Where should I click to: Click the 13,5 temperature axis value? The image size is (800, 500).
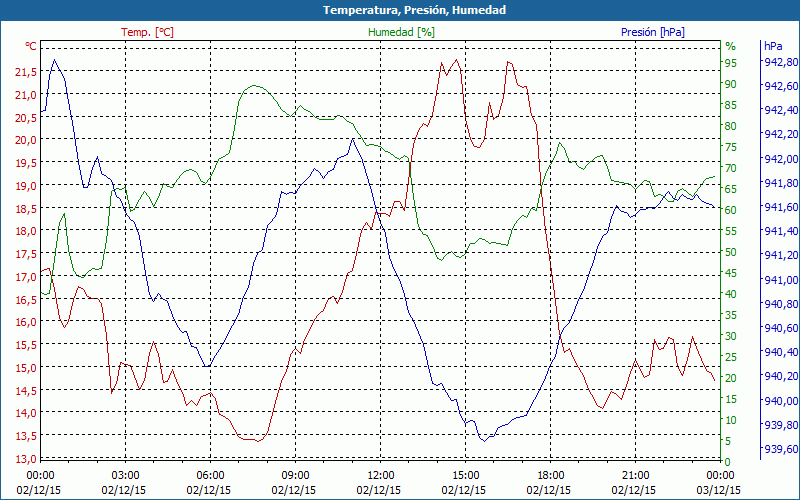tap(26, 436)
